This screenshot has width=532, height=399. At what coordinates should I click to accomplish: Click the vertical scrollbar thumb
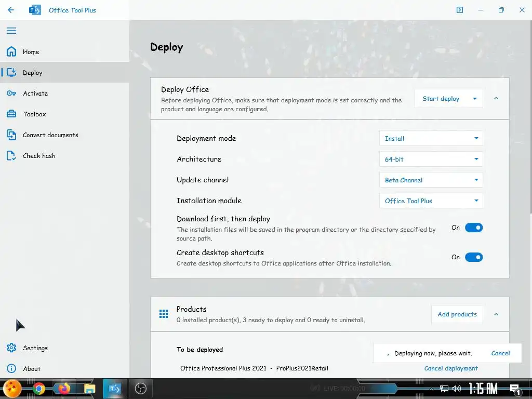[x=530, y=117]
